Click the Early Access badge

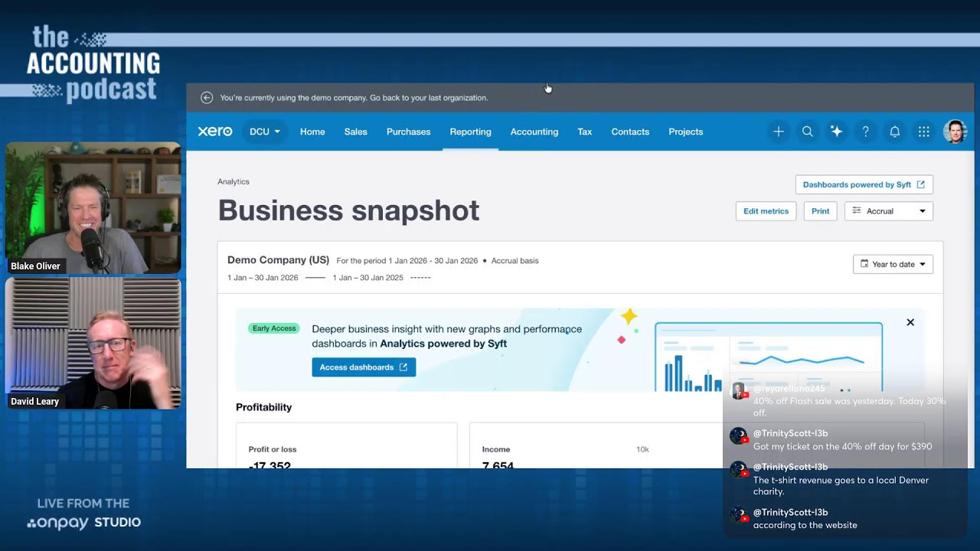[x=274, y=328]
